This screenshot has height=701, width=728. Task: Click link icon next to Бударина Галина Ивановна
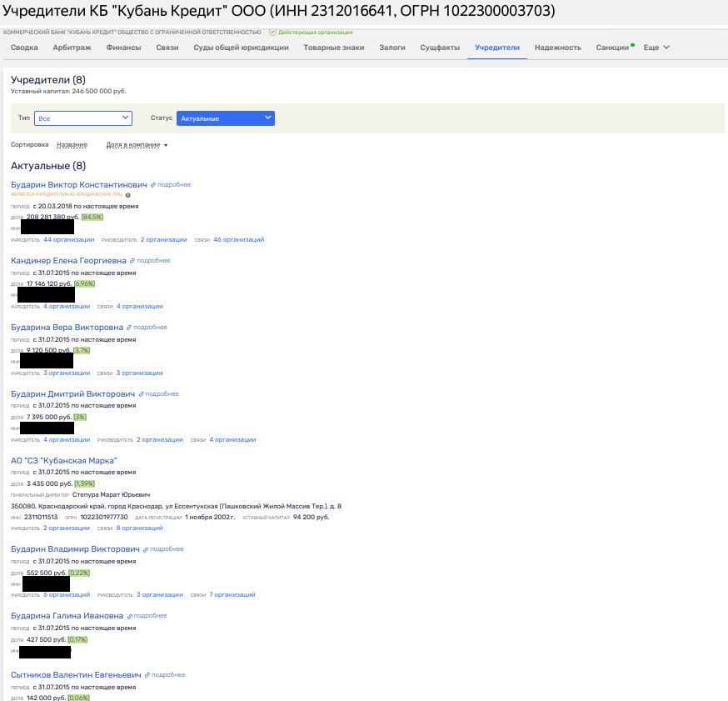[x=129, y=616]
